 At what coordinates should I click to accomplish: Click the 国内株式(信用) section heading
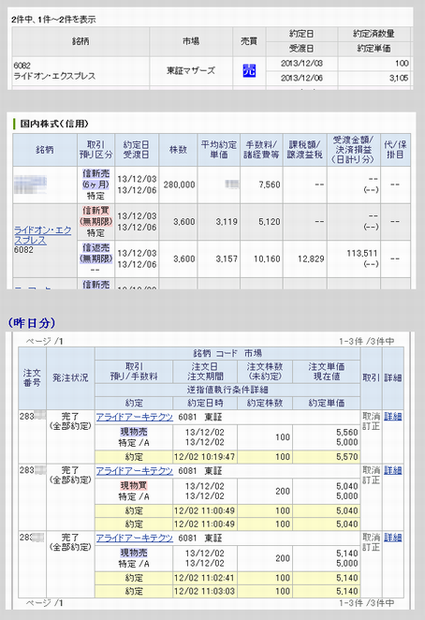point(55,124)
